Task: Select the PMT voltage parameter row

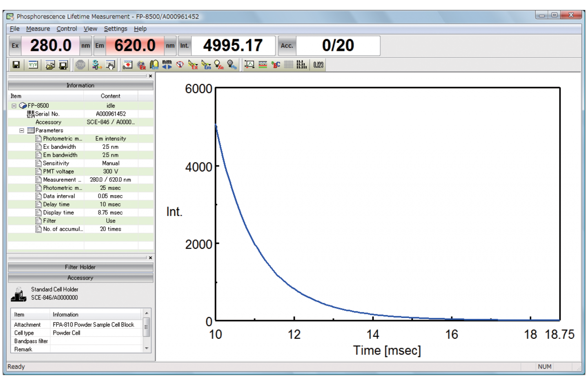Action: (x=58, y=171)
